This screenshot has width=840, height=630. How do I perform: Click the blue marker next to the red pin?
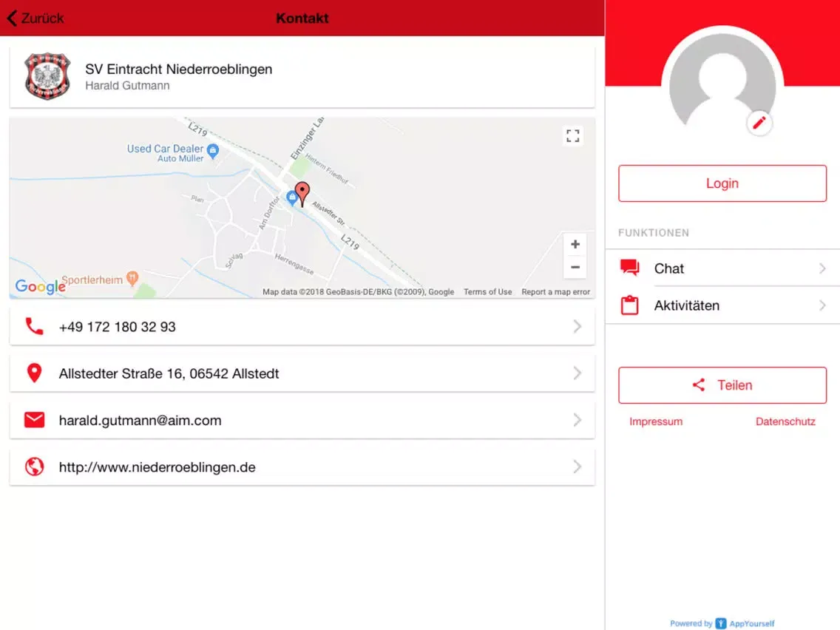tap(292, 198)
